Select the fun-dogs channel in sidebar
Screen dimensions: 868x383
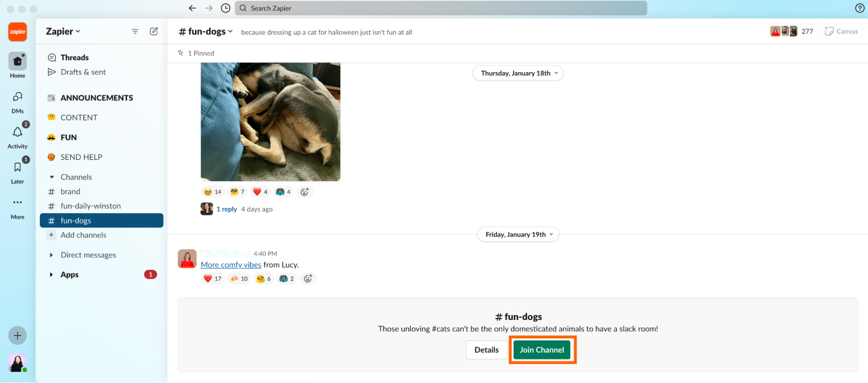click(x=102, y=220)
